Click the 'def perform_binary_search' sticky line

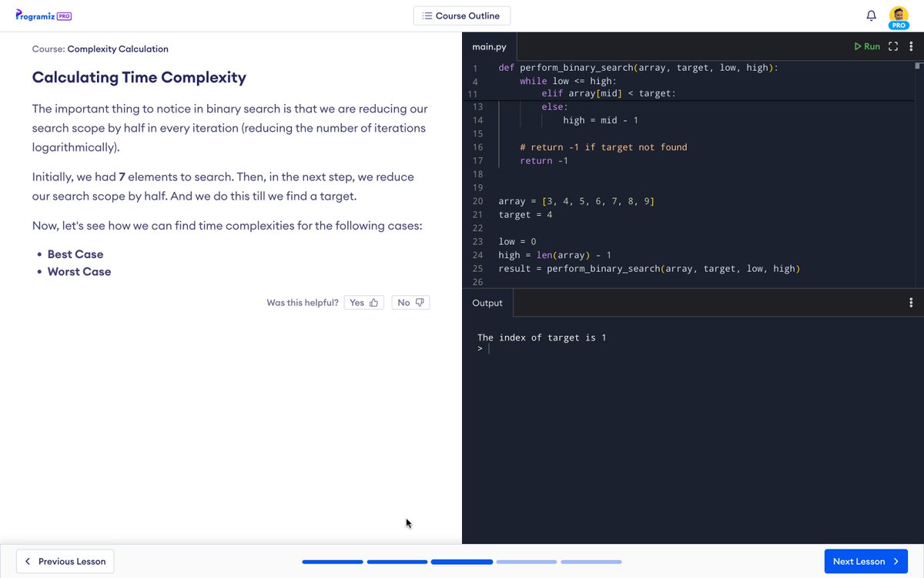(x=638, y=68)
